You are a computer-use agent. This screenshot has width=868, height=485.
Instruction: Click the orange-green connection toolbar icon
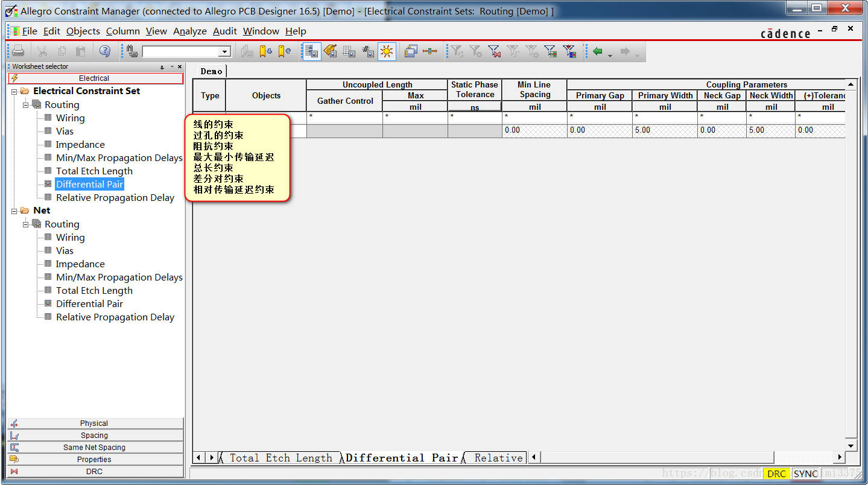pyautogui.click(x=430, y=51)
